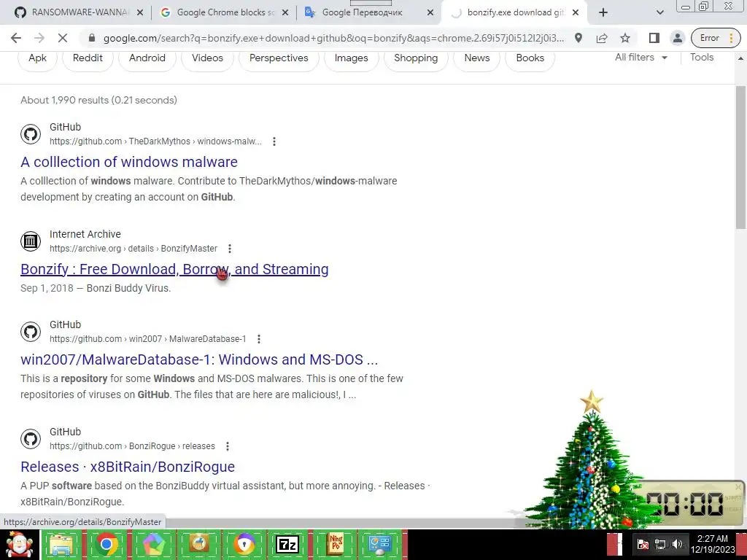The height and width of the screenshot is (560, 747).
Task: Click the GitHub favicon for BonziRogue result
Action: [31, 439]
